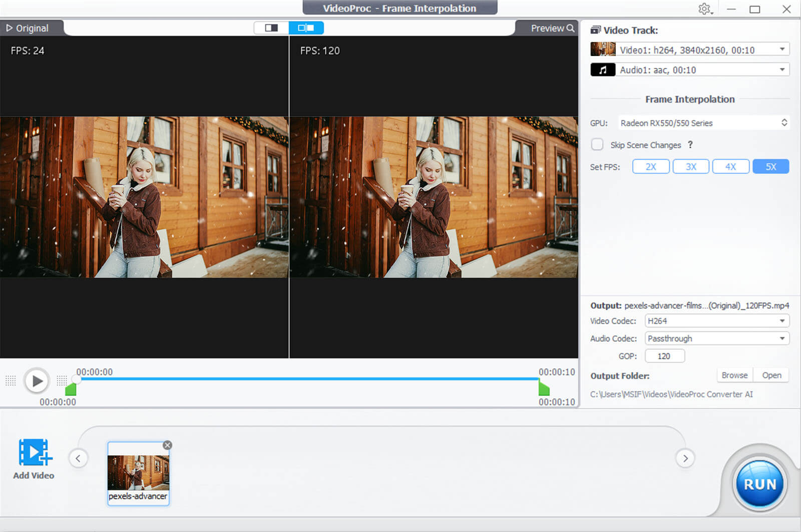Open the settings gear menu
The width and height of the screenshot is (801, 532).
coord(704,9)
